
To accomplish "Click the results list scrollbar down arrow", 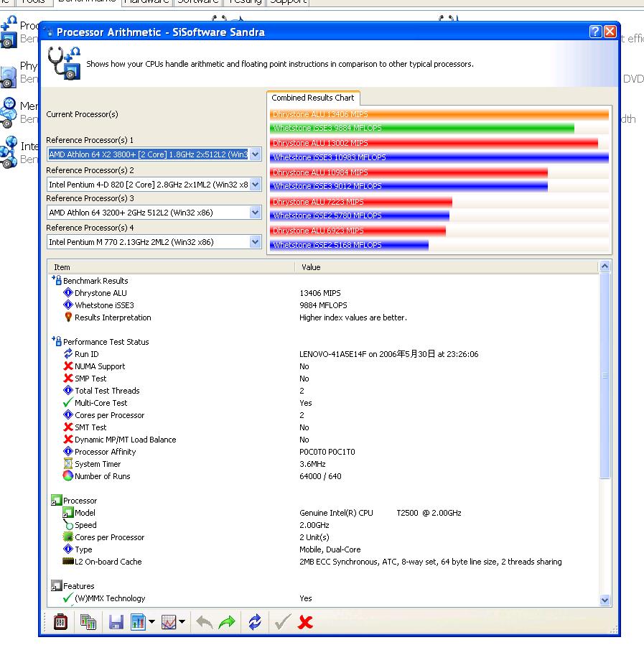I will pyautogui.click(x=605, y=600).
